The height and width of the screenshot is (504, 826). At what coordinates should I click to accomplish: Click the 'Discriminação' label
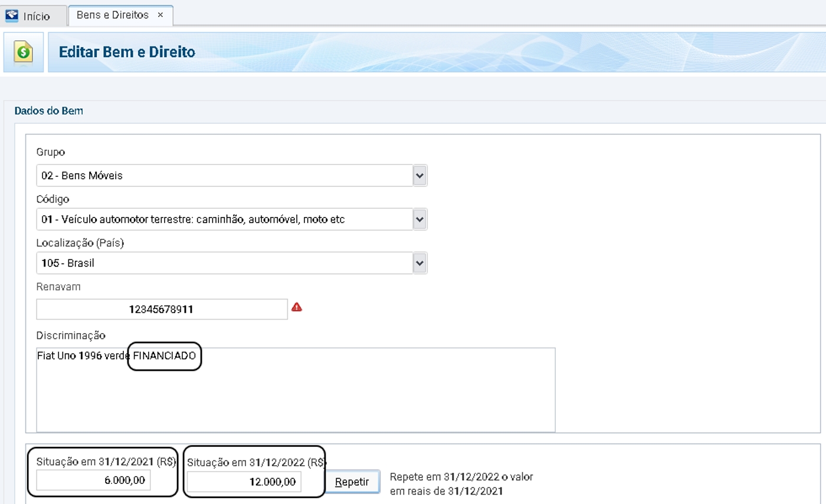[x=71, y=335]
